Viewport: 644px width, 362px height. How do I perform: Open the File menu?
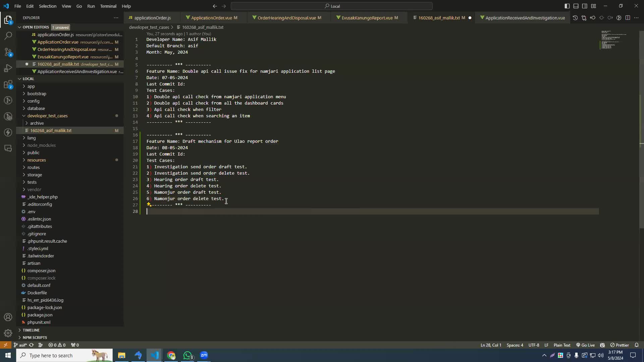[17, 6]
